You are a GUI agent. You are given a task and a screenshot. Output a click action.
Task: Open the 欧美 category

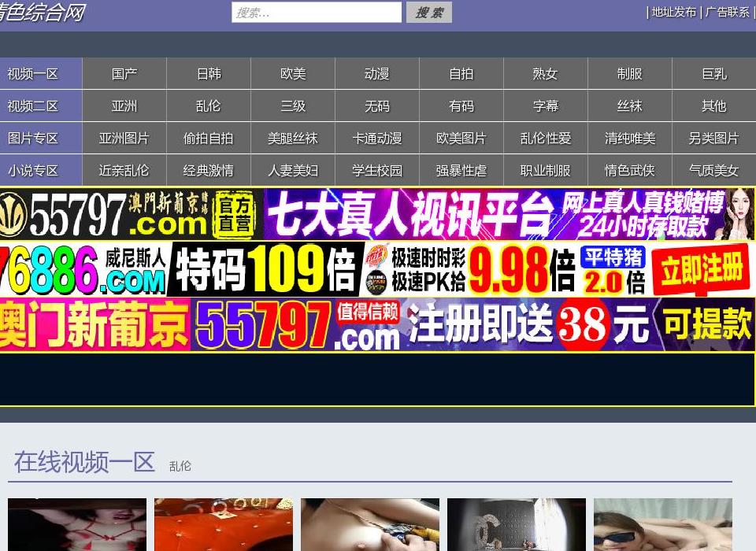point(293,74)
